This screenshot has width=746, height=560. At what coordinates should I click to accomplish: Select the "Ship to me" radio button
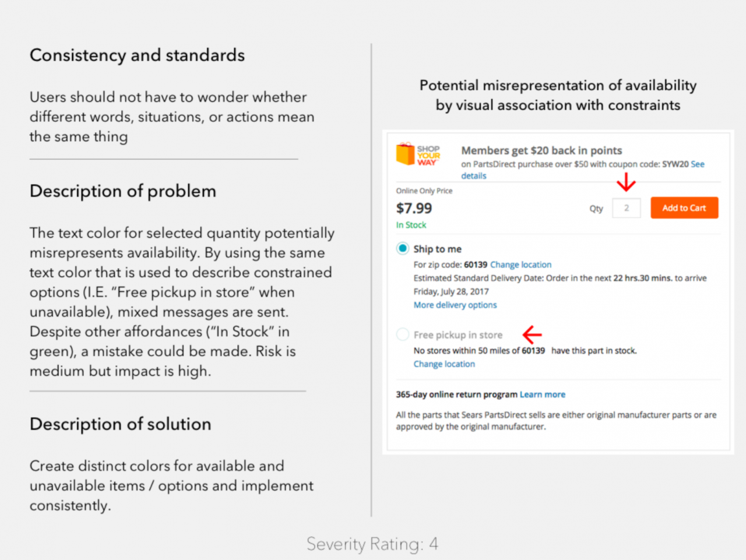403,249
